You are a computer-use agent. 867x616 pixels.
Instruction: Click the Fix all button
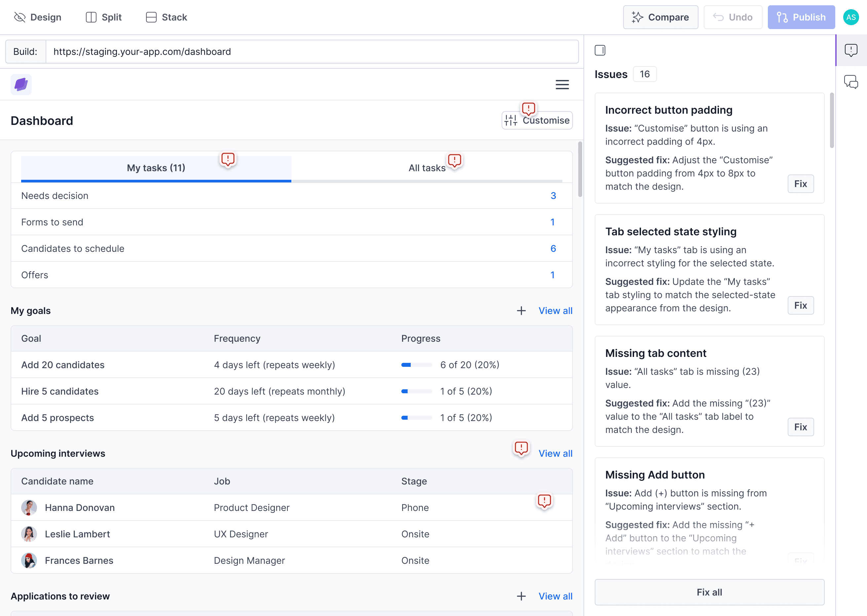(709, 592)
